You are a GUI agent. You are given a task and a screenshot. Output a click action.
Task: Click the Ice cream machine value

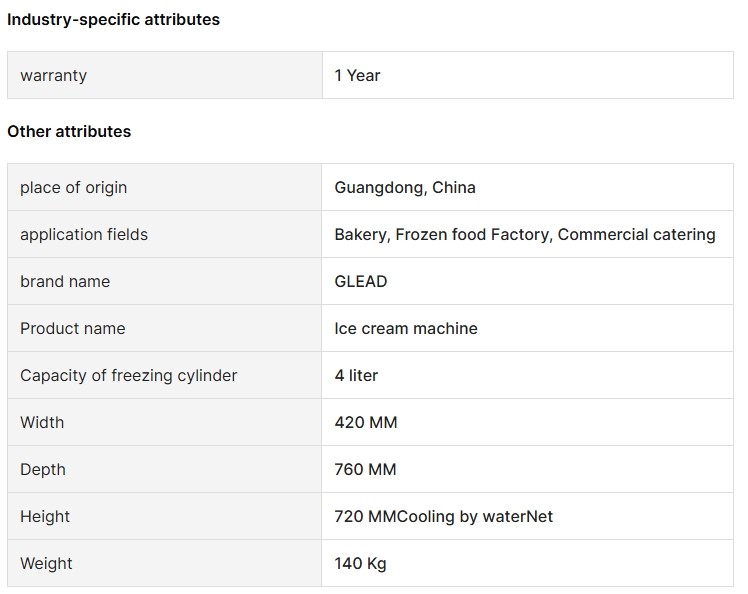pyautogui.click(x=406, y=328)
